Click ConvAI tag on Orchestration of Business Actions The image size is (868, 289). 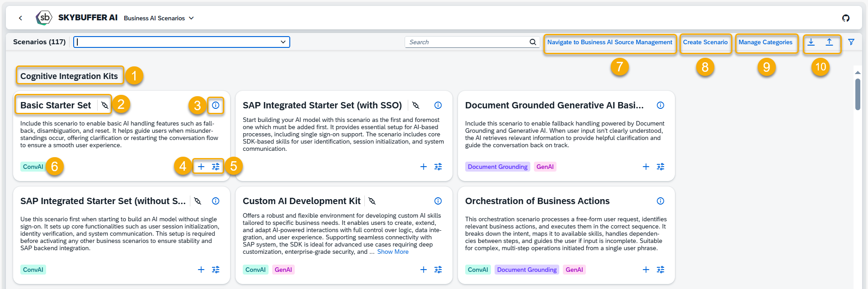tap(478, 270)
